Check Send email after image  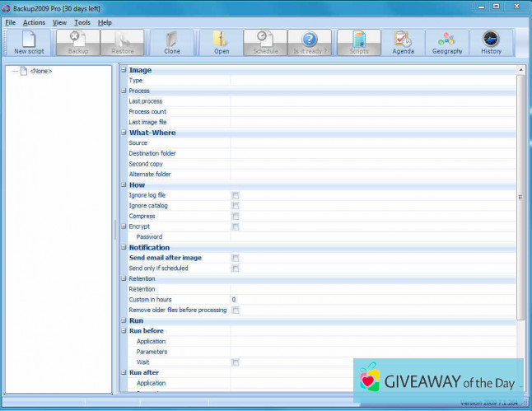pyautogui.click(x=235, y=258)
